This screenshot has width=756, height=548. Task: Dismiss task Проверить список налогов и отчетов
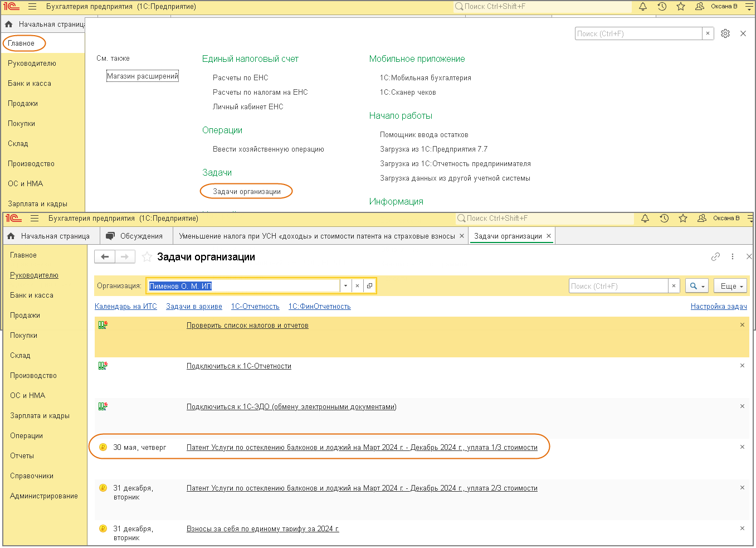742,325
